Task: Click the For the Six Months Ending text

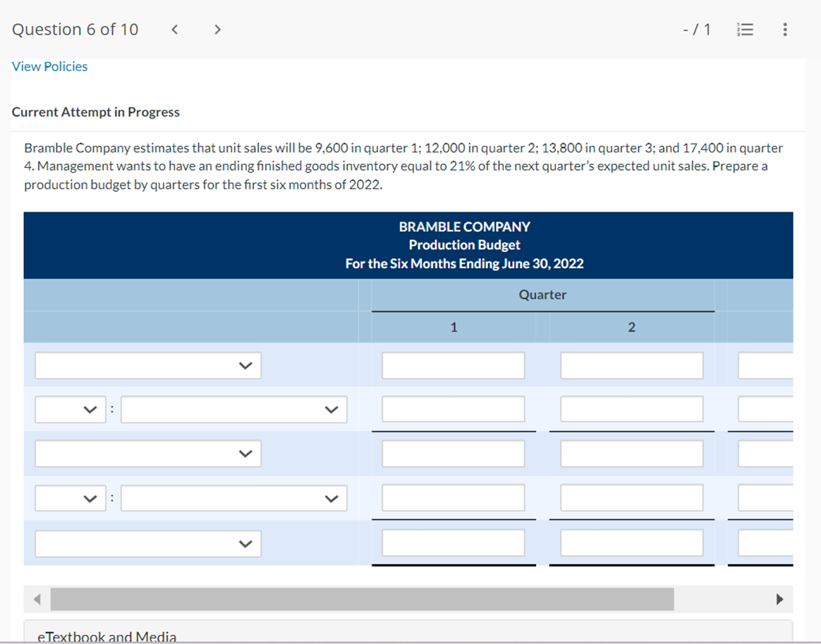Action: point(464,263)
